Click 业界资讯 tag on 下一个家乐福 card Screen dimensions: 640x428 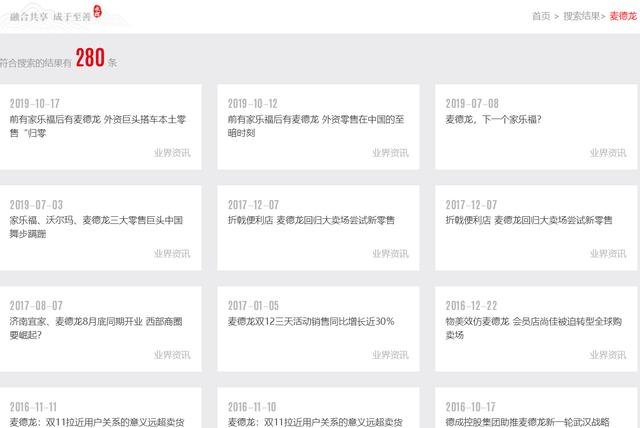point(608,153)
